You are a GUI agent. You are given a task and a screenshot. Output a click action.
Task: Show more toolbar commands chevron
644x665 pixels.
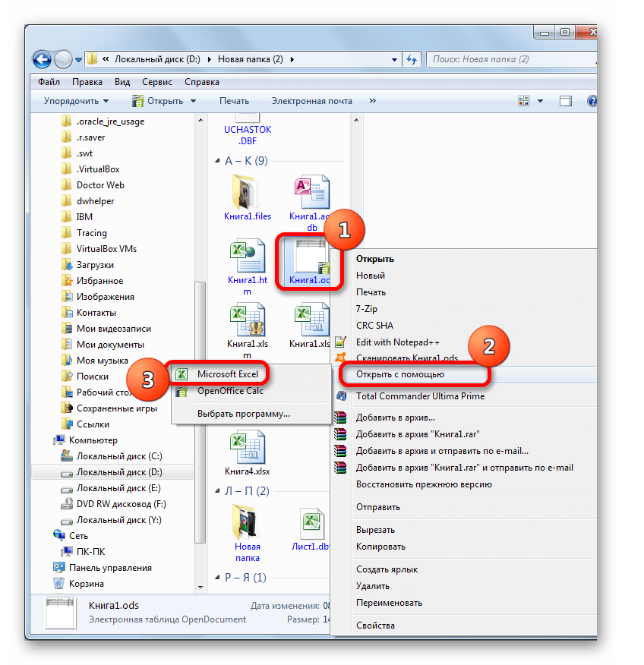click(x=372, y=101)
